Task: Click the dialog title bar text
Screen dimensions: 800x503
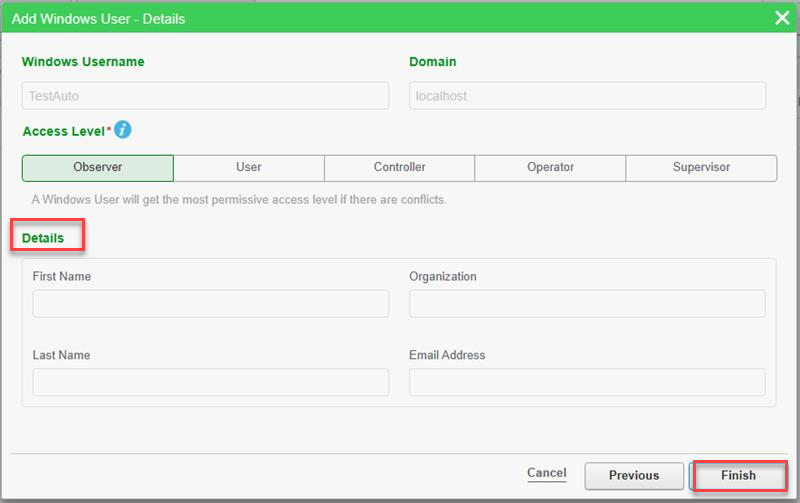Action: (x=98, y=18)
